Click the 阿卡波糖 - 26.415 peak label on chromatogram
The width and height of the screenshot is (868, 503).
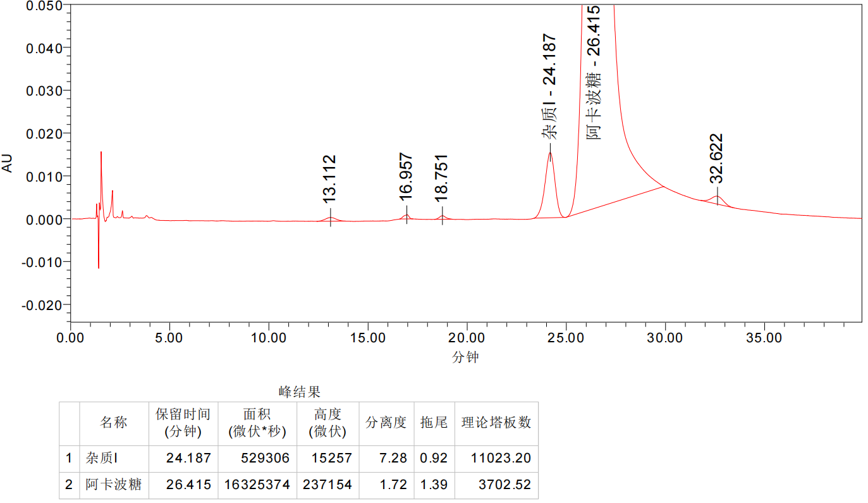594,72
